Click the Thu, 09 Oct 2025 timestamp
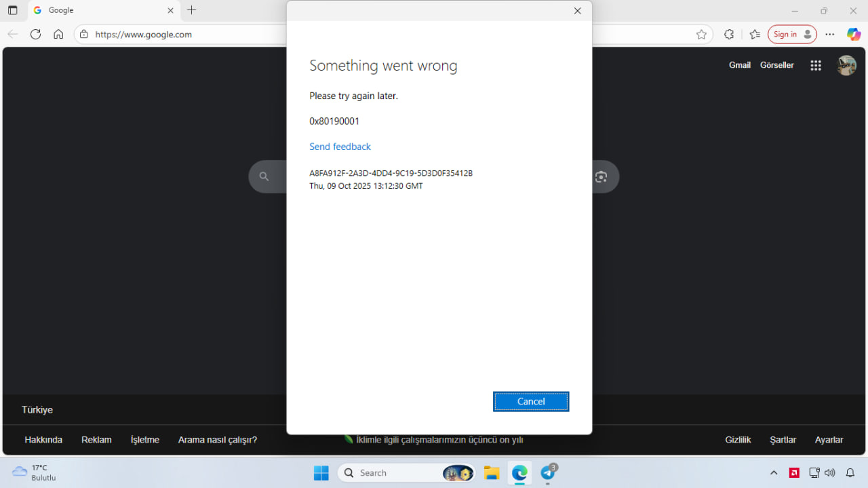868x488 pixels. tap(366, 186)
